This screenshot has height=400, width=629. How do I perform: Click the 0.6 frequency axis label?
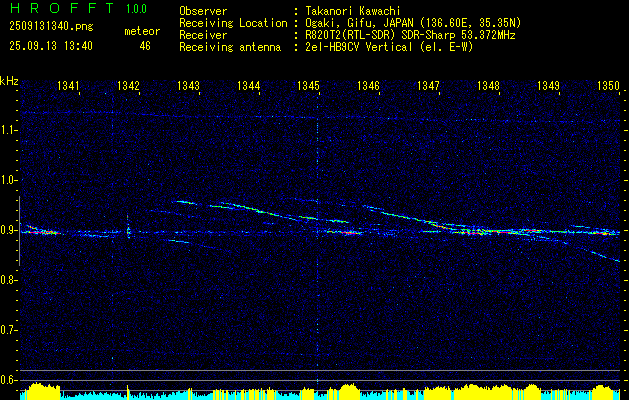pos(6,380)
